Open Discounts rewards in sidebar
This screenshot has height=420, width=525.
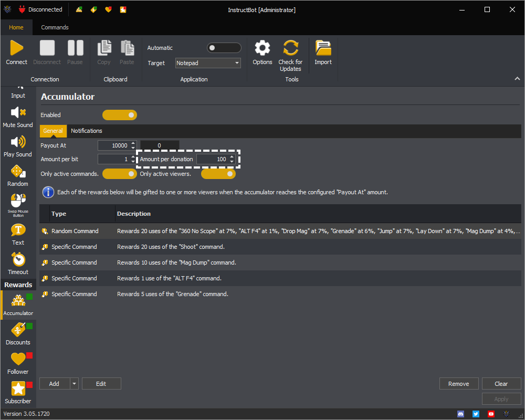click(18, 334)
